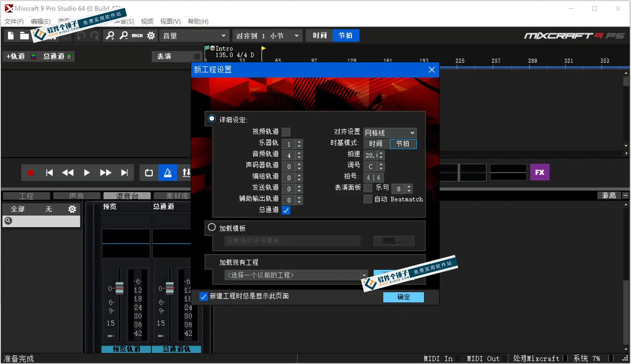
Task: Open the MIDI toolbar icon
Action: coord(138,35)
